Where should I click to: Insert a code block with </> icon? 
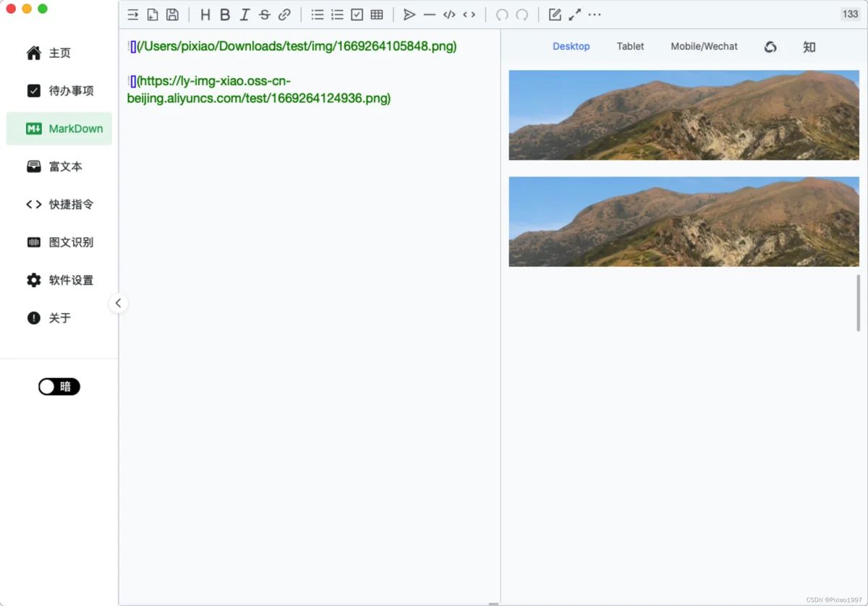pyautogui.click(x=449, y=14)
